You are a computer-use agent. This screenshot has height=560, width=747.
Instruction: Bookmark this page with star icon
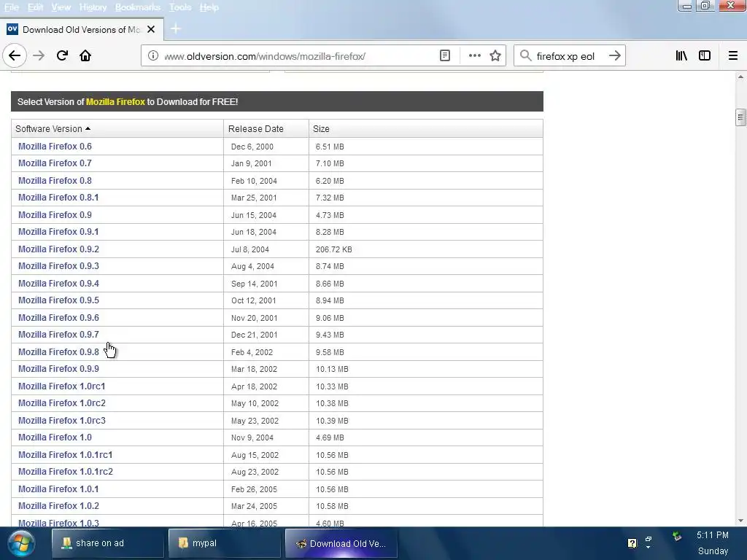(x=495, y=55)
